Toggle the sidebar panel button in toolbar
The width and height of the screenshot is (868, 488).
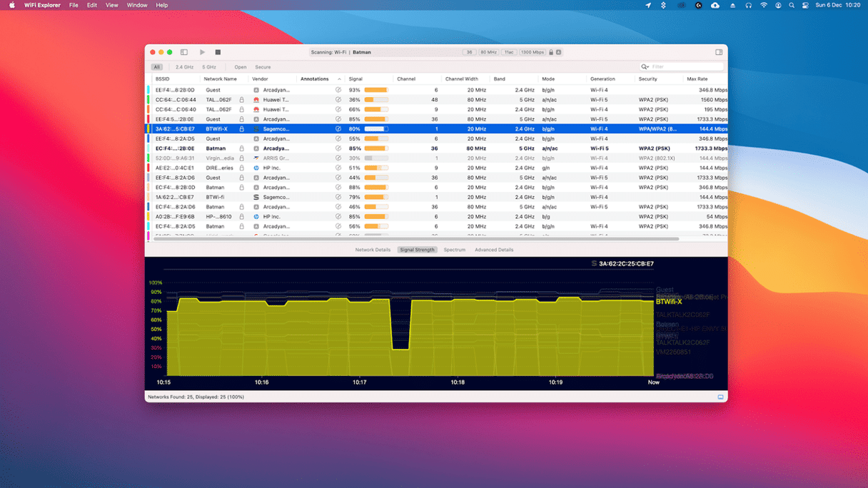184,52
